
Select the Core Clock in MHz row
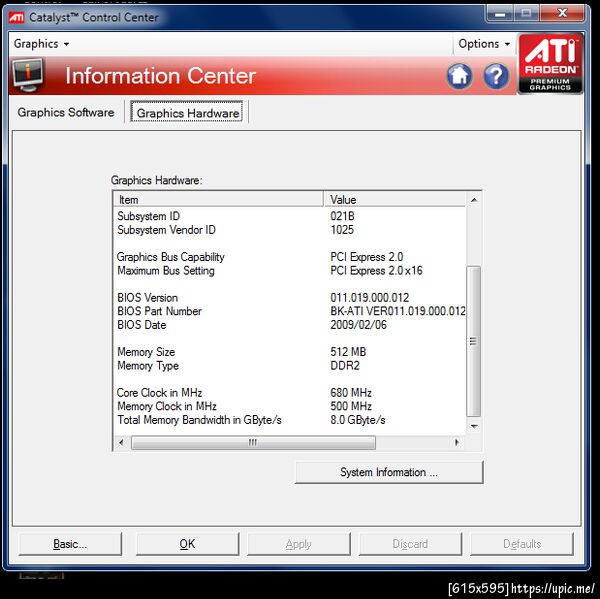[x=290, y=393]
